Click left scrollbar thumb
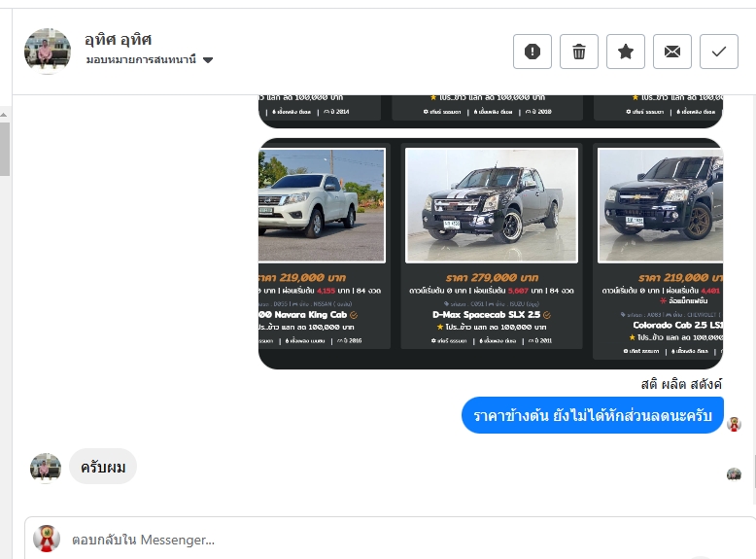The width and height of the screenshot is (756, 559). [x=4, y=149]
